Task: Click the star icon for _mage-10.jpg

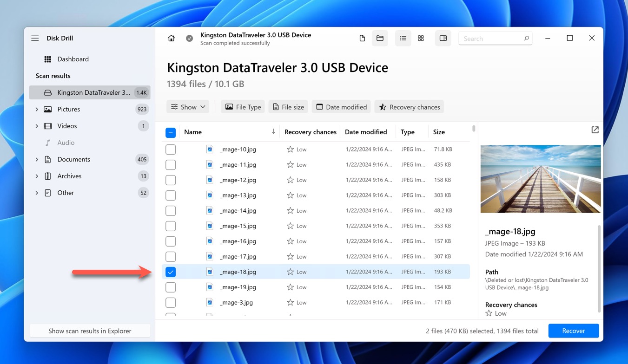Action: coord(290,149)
